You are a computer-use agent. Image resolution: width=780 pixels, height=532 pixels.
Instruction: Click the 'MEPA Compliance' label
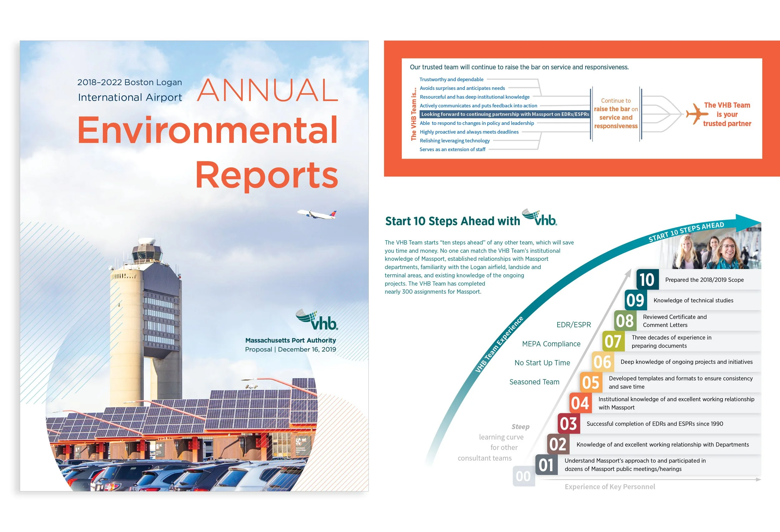tap(551, 344)
